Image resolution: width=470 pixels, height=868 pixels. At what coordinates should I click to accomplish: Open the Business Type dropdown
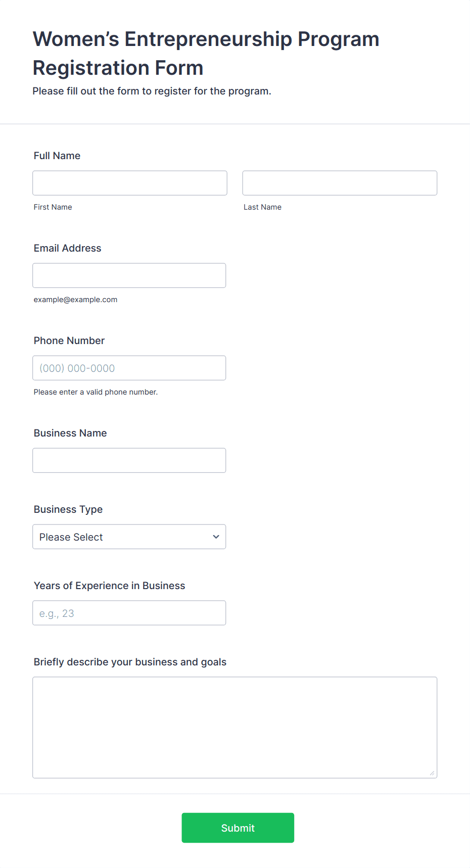point(129,537)
